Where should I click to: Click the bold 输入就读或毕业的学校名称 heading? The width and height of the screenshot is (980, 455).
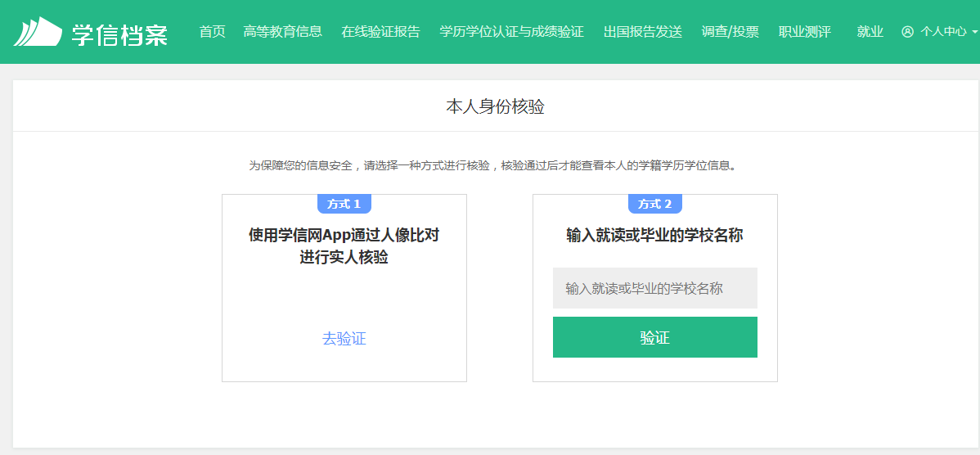654,236
